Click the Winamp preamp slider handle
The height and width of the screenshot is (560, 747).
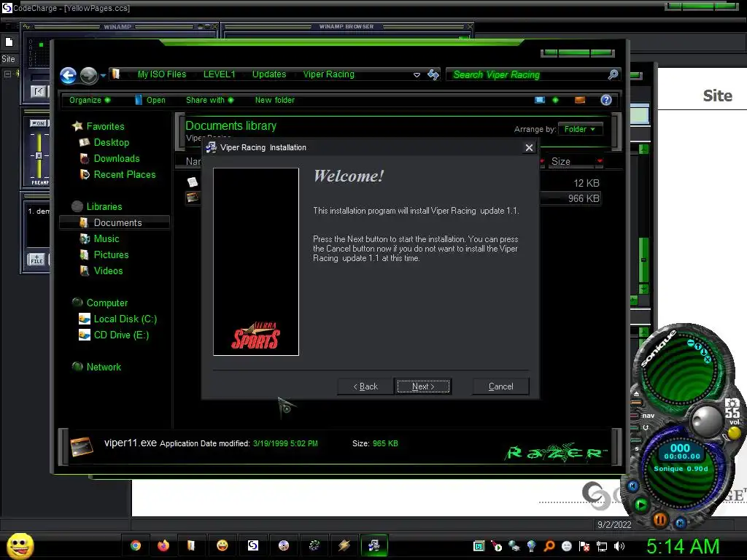pyautogui.click(x=39, y=155)
